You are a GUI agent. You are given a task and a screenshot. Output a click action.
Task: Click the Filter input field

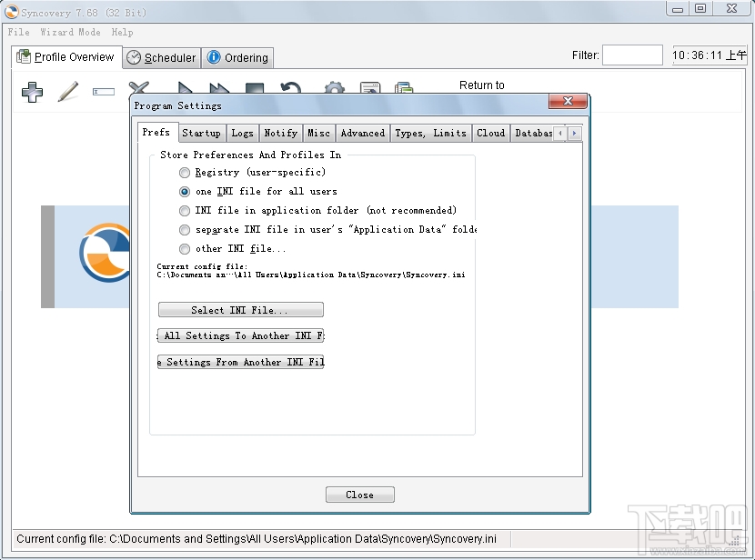pyautogui.click(x=633, y=55)
